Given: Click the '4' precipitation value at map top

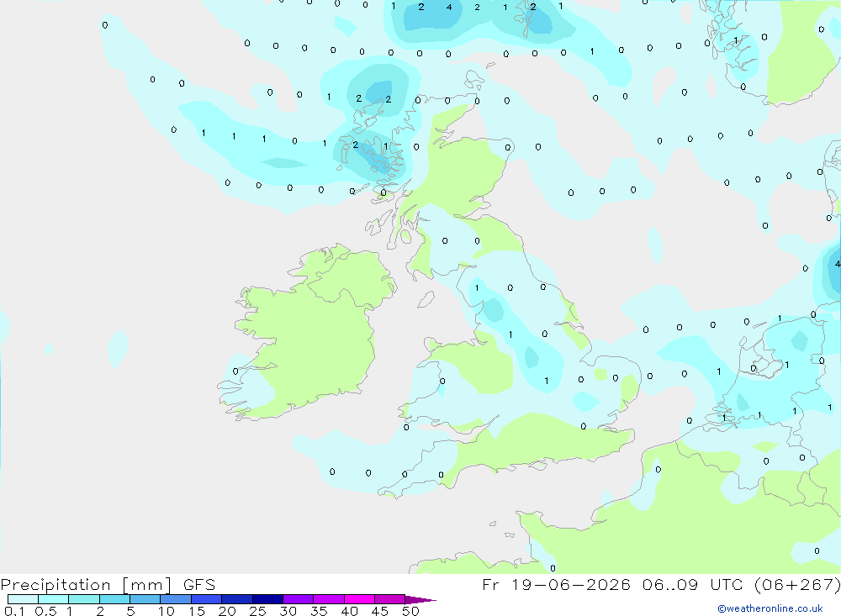Looking at the screenshot, I should pos(449,7).
